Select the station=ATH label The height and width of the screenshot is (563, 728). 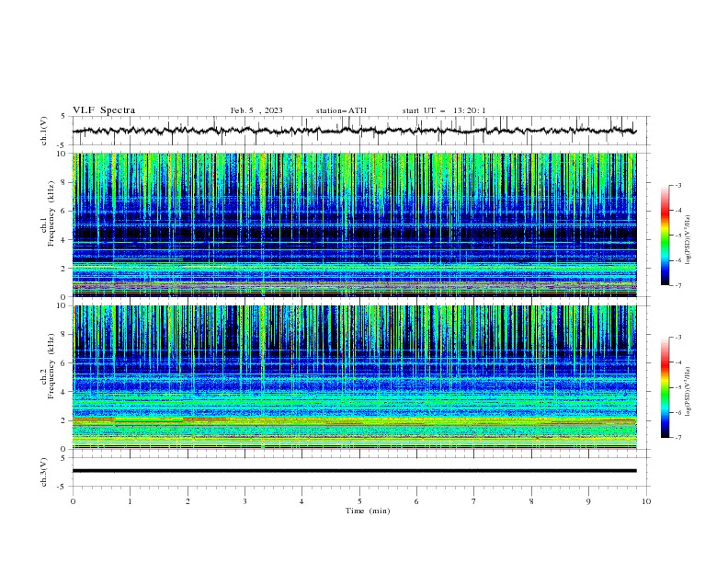tap(341, 110)
